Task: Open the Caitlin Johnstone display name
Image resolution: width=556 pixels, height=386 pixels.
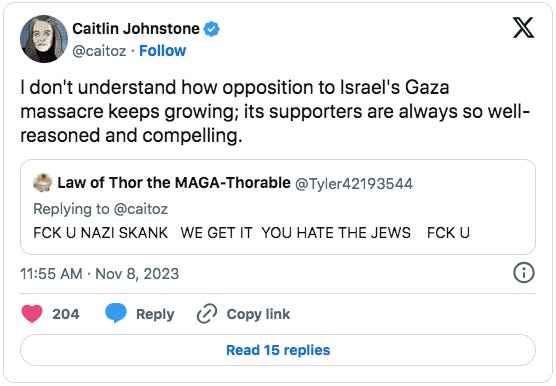Action: [x=136, y=29]
